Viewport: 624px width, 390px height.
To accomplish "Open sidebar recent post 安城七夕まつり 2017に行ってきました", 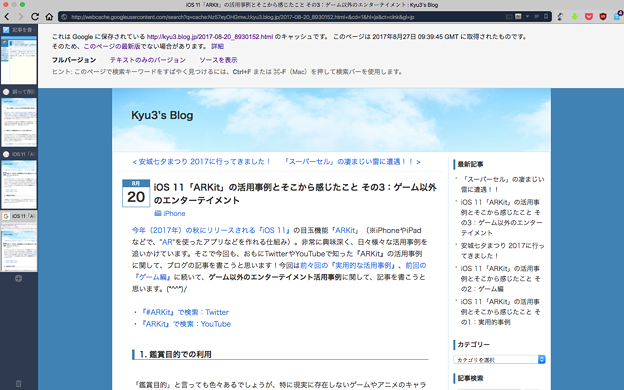I will 503,251.
